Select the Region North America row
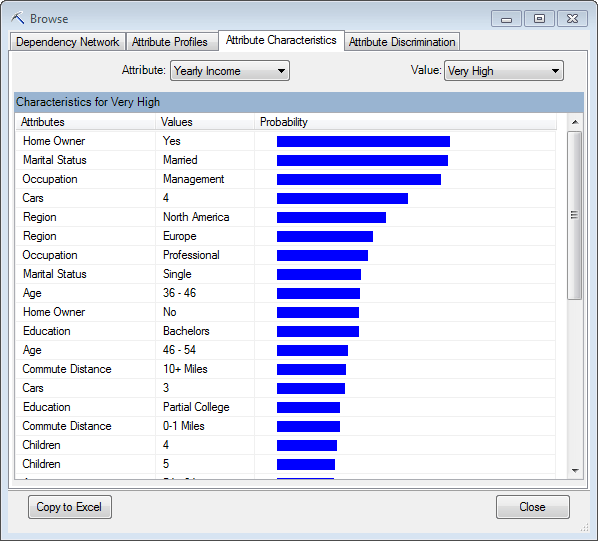This screenshot has height=541, width=598. [x=285, y=217]
